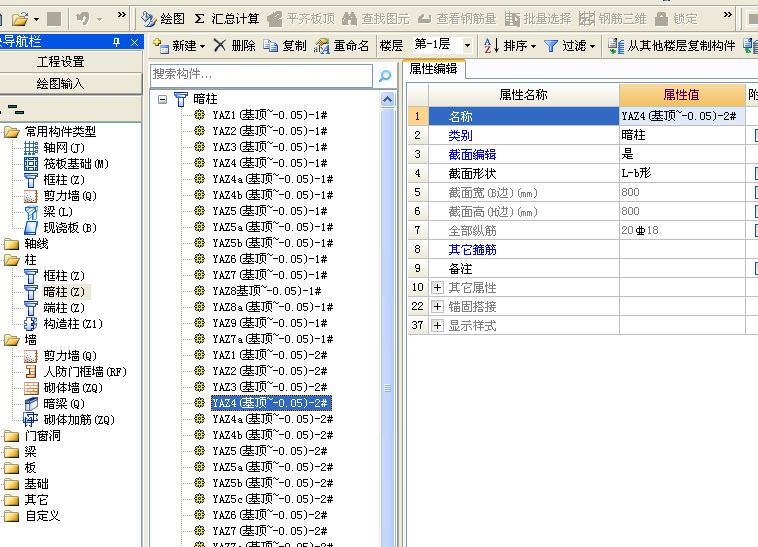Click 查看钢筋量 toolbar button
The width and height of the screenshot is (758, 547).
tap(457, 19)
